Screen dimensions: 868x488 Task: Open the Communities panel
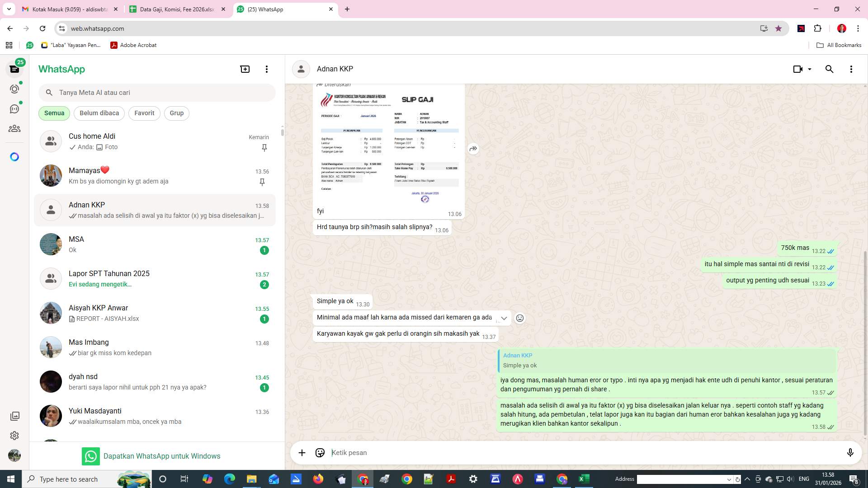tap(14, 128)
